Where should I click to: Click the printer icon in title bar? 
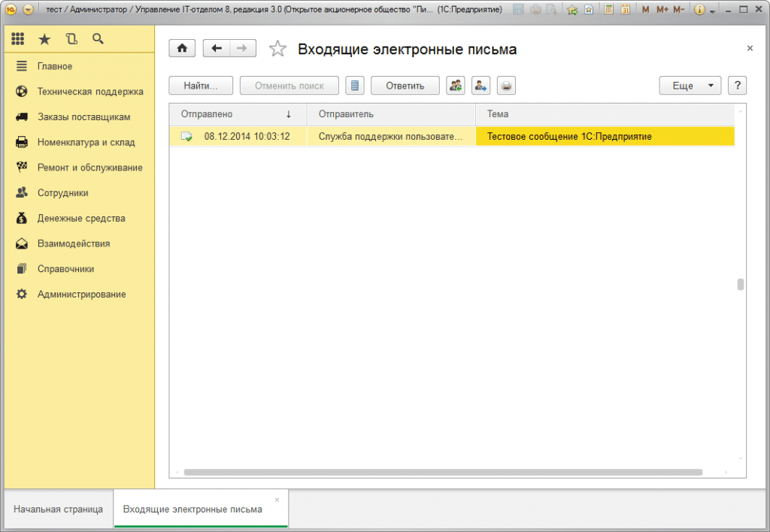[535, 9]
